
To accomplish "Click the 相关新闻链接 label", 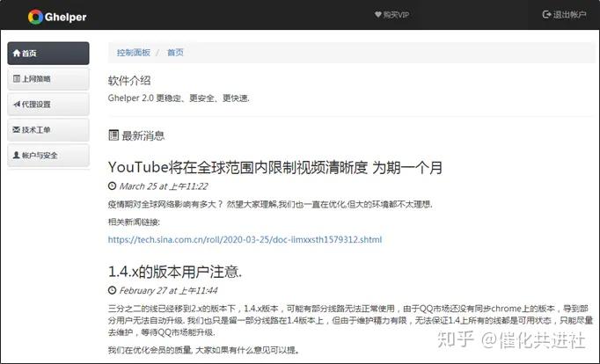I will tap(134, 222).
